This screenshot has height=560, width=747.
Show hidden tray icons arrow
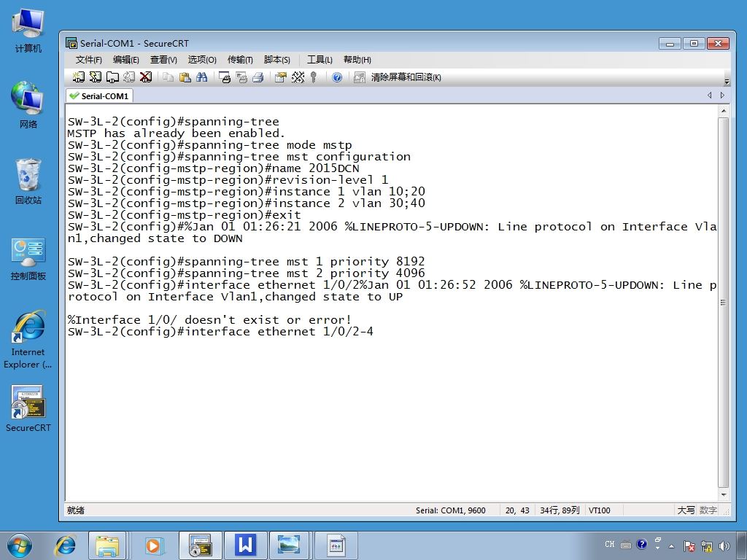(672, 546)
